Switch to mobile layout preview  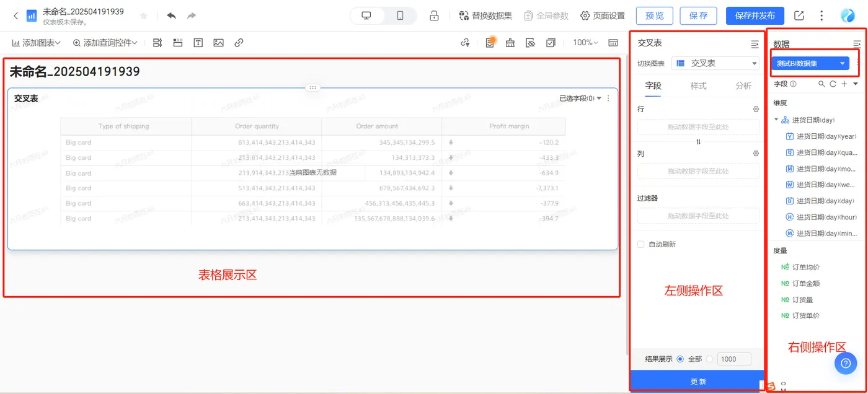[x=400, y=15]
